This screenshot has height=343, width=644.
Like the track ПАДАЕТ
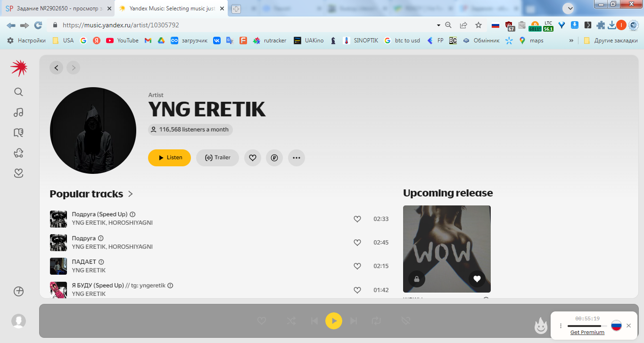[x=357, y=266]
